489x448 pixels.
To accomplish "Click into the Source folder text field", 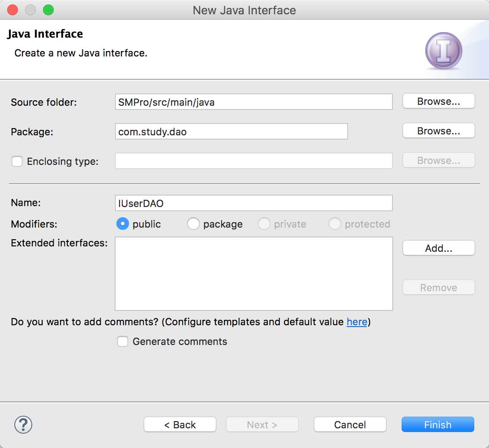I will tap(253, 102).
